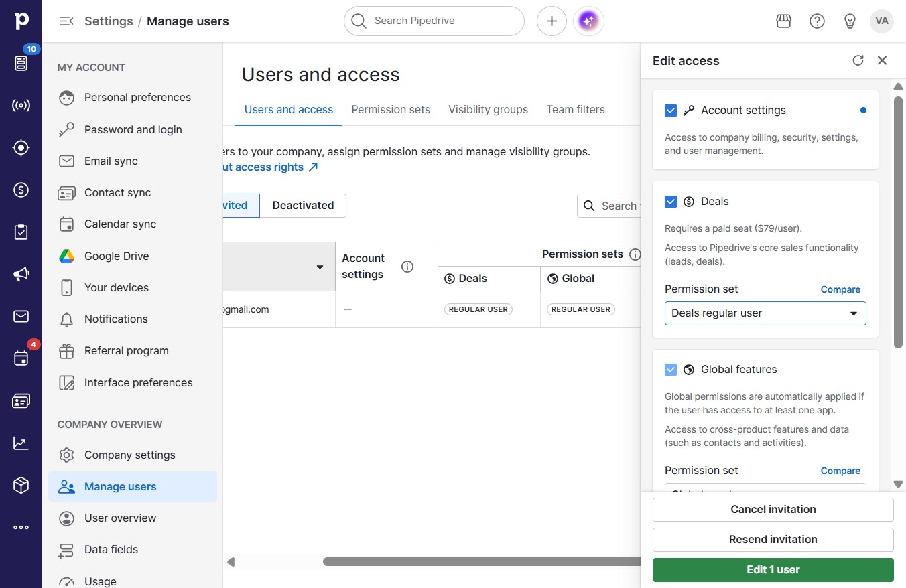Click the lightbulb tips icon
906x588 pixels.
pyautogui.click(x=850, y=21)
